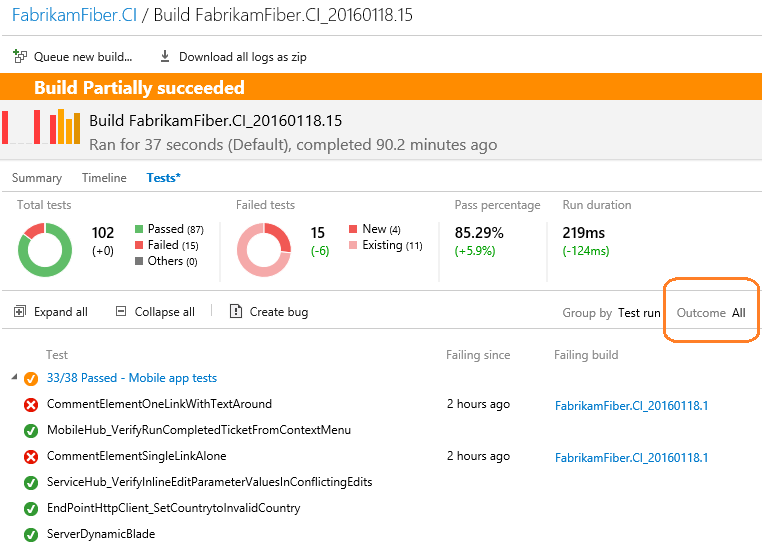Click passed icon beside EndPointHttpClient_SetCountrytoInvalidCountry
Screen dimensions: 762x558
click(31, 508)
